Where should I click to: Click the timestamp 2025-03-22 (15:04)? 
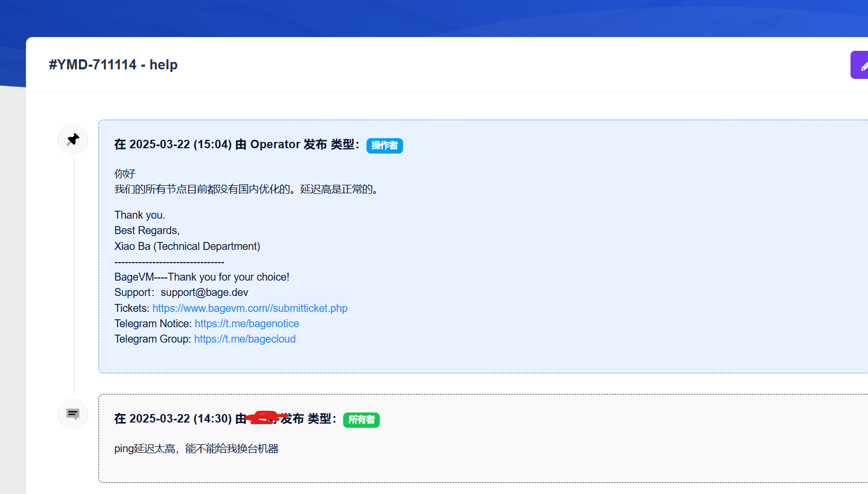[182, 144]
